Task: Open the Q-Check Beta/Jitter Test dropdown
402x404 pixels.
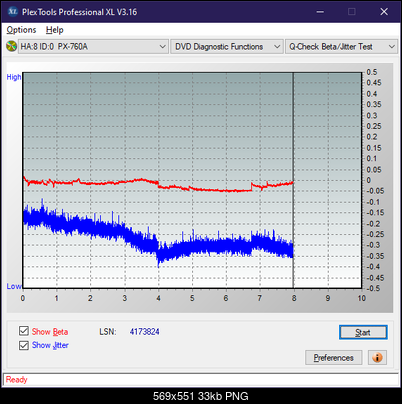Action: click(341, 47)
